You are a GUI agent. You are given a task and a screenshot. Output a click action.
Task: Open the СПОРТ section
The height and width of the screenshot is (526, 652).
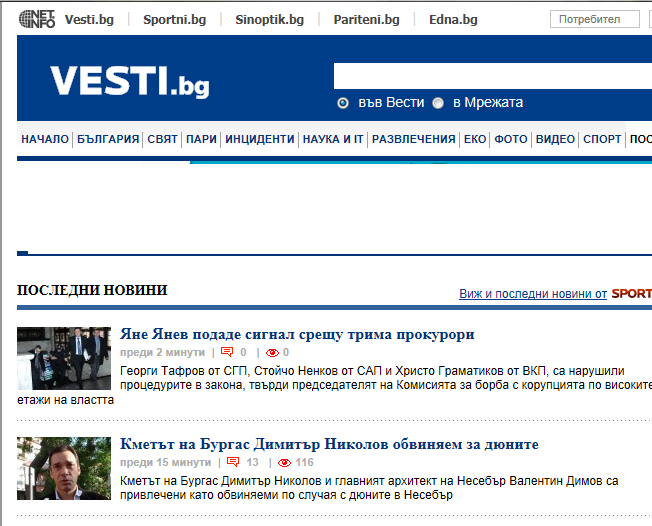click(602, 139)
